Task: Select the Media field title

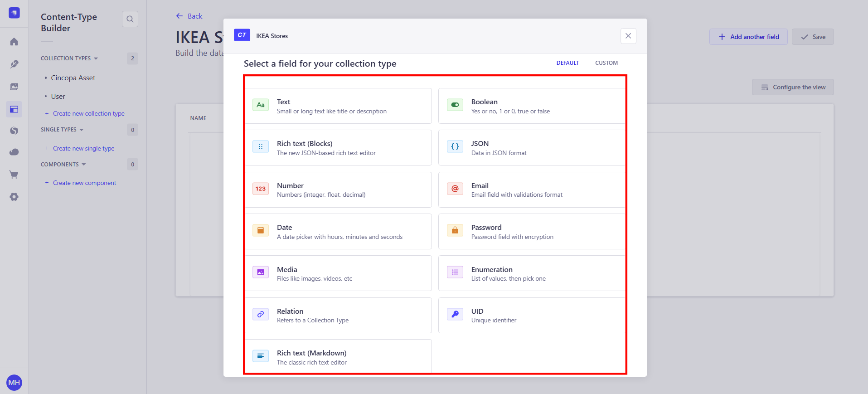Action: point(287,270)
